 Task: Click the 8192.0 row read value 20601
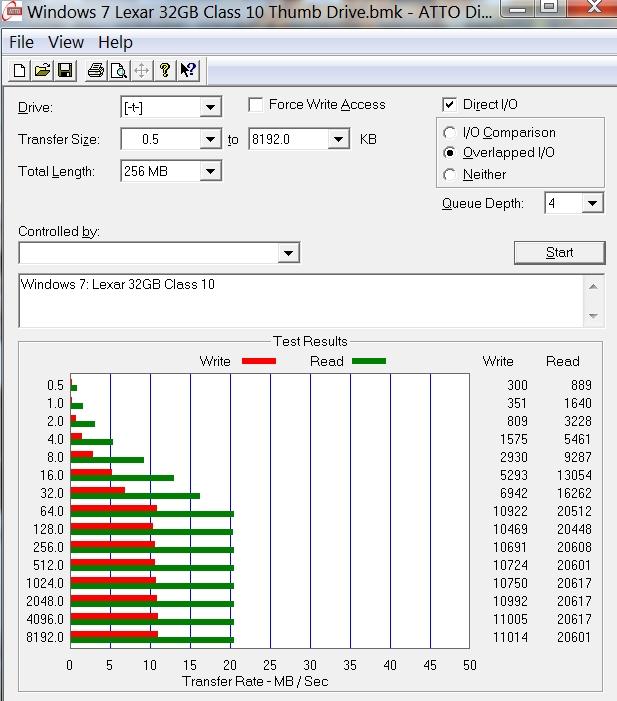[574, 637]
